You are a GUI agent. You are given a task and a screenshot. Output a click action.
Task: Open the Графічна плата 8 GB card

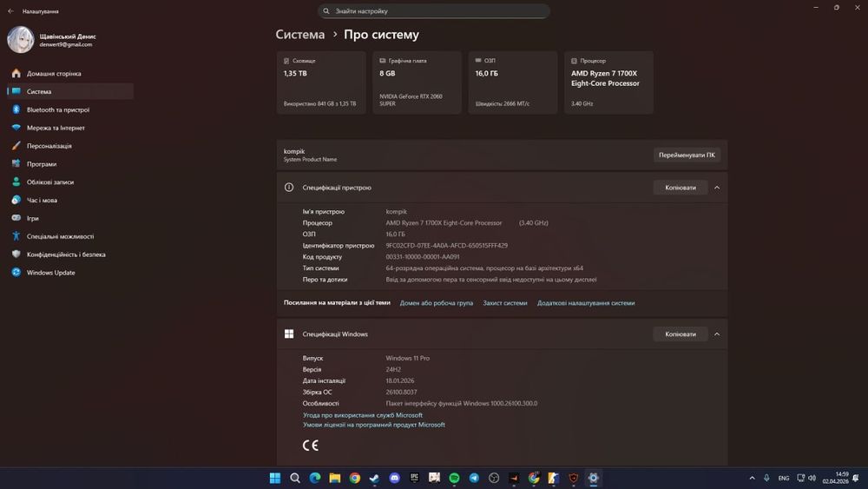tap(417, 83)
